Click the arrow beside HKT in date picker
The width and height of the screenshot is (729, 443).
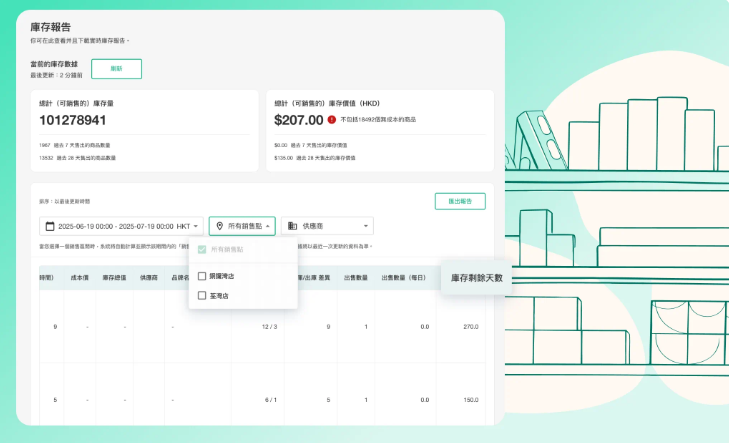point(196,226)
